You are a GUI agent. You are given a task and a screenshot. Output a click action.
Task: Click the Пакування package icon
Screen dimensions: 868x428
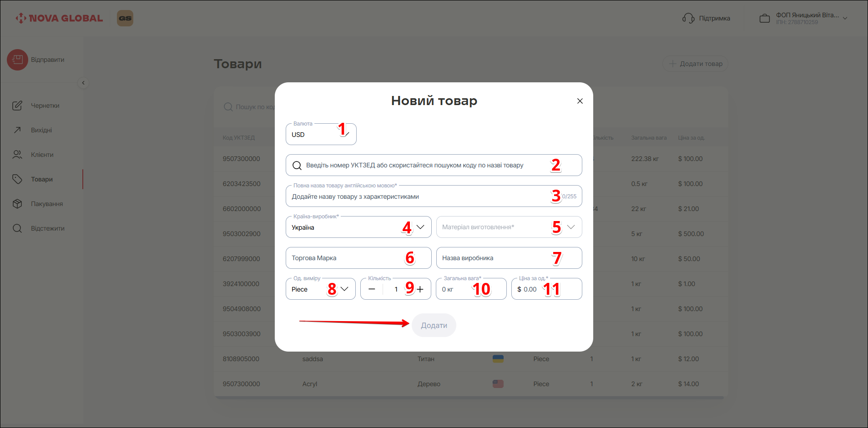(17, 204)
